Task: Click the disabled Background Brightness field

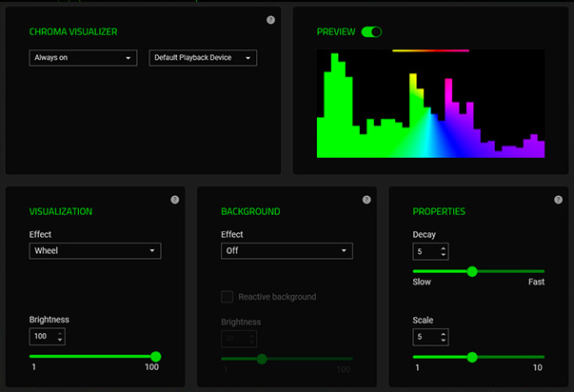Action: click(239, 339)
